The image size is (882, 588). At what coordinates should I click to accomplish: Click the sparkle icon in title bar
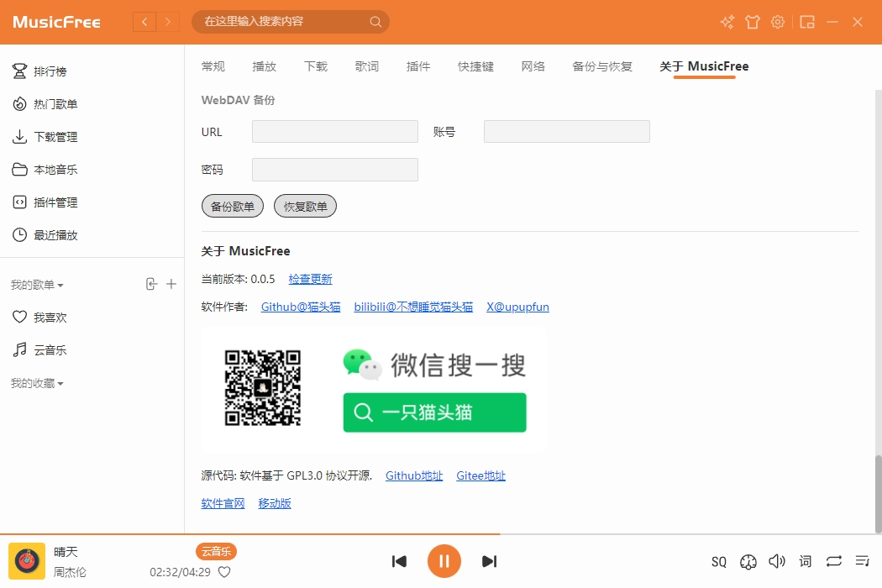[x=727, y=22]
